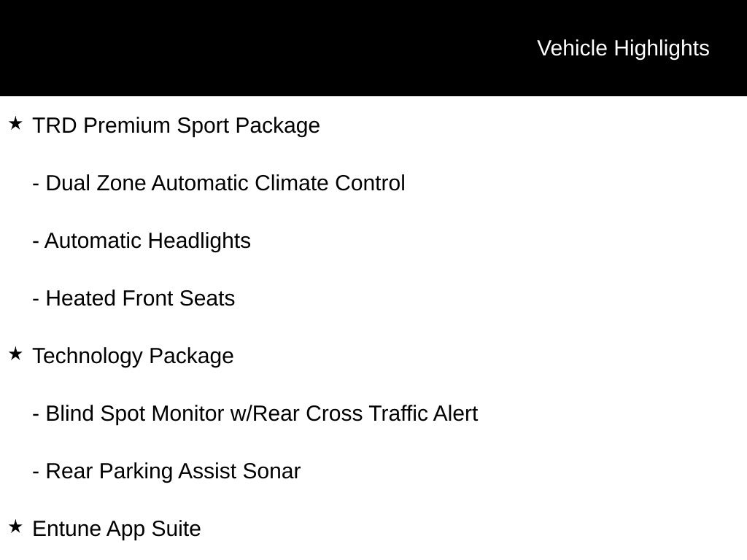Click the star bullet beside Technology Package

15,354
